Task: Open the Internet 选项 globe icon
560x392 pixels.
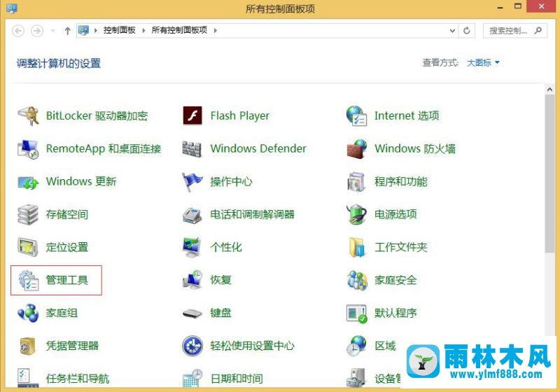Action: [x=356, y=115]
